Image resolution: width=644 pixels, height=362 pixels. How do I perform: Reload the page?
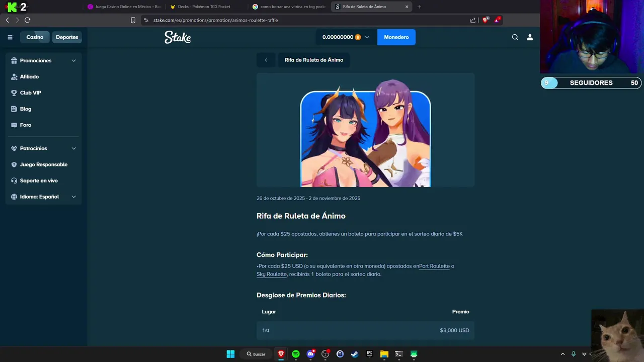27,20
